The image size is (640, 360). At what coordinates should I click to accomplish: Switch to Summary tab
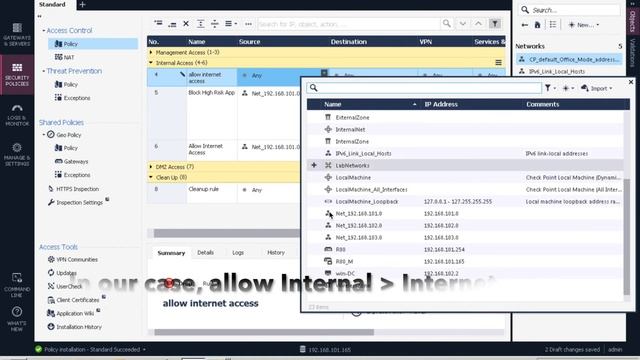(x=171, y=253)
